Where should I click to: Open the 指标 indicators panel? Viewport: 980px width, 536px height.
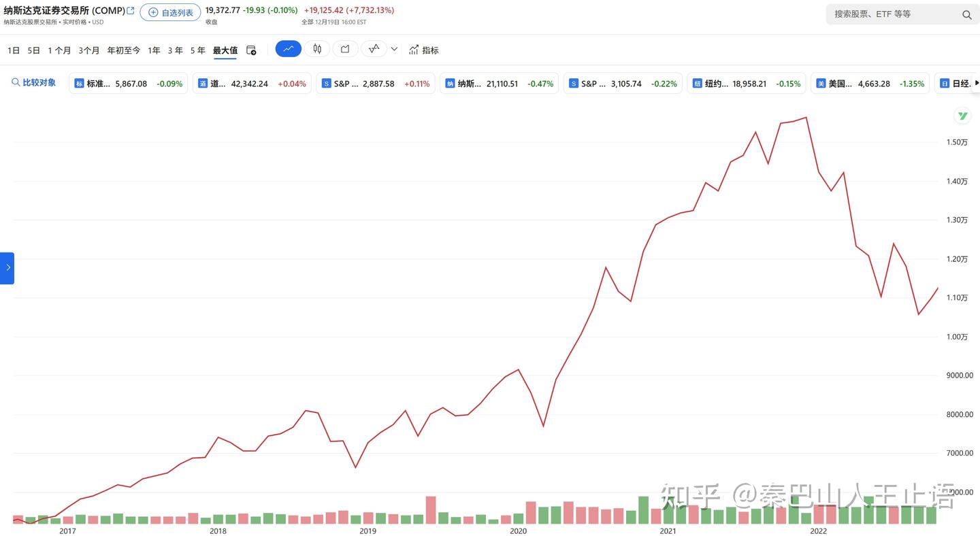[424, 50]
